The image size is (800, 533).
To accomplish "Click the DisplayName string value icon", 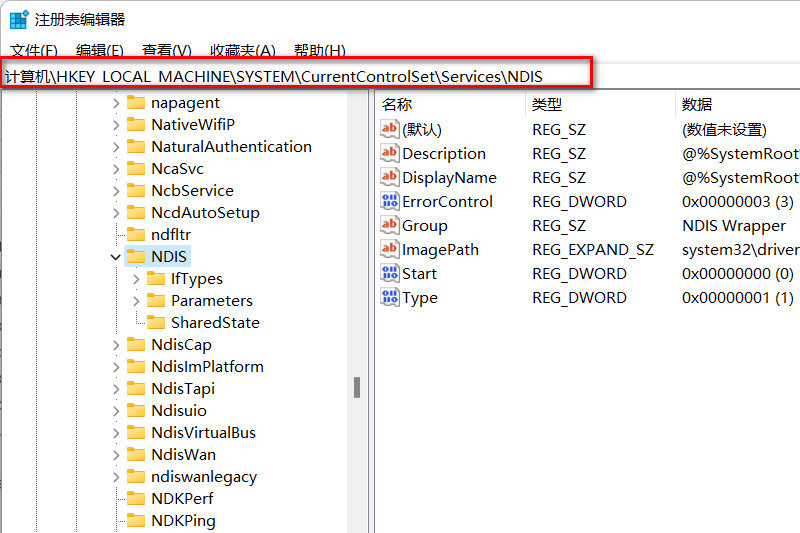I will click(389, 177).
